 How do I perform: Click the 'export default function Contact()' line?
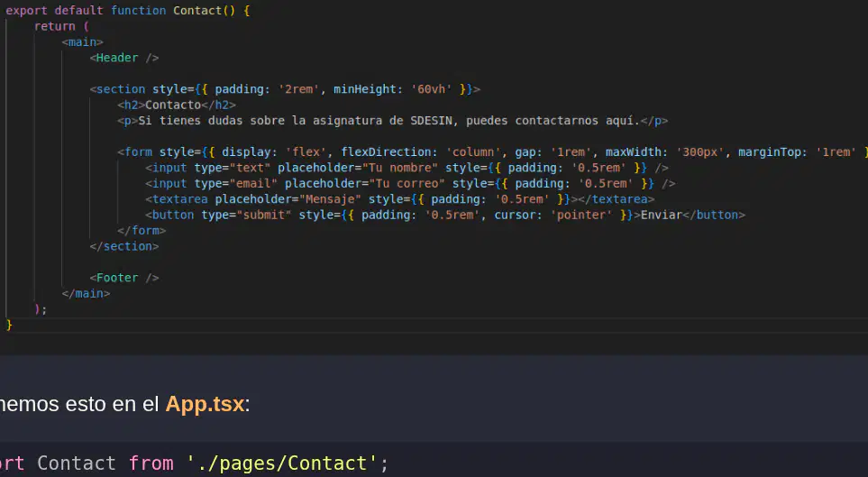point(127,11)
